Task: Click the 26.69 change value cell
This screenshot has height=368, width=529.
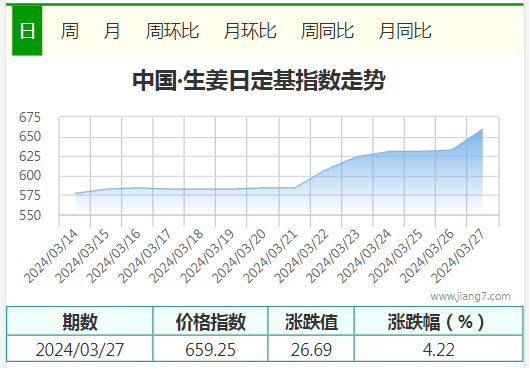Action: click(311, 349)
